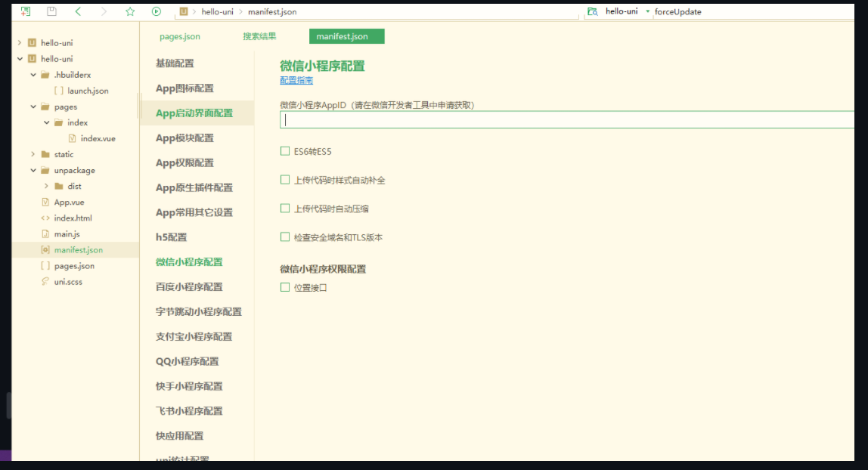Enable the 位置接口 permission checkbox
Image resolution: width=868 pixels, height=470 pixels.
point(285,287)
